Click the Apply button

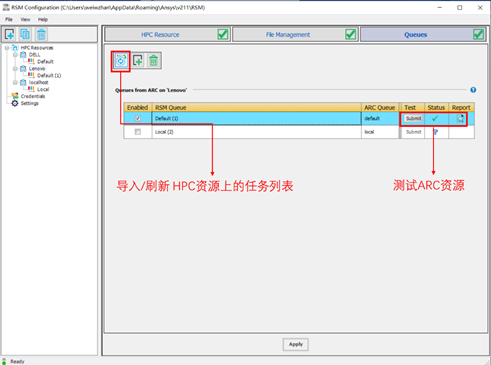point(296,344)
